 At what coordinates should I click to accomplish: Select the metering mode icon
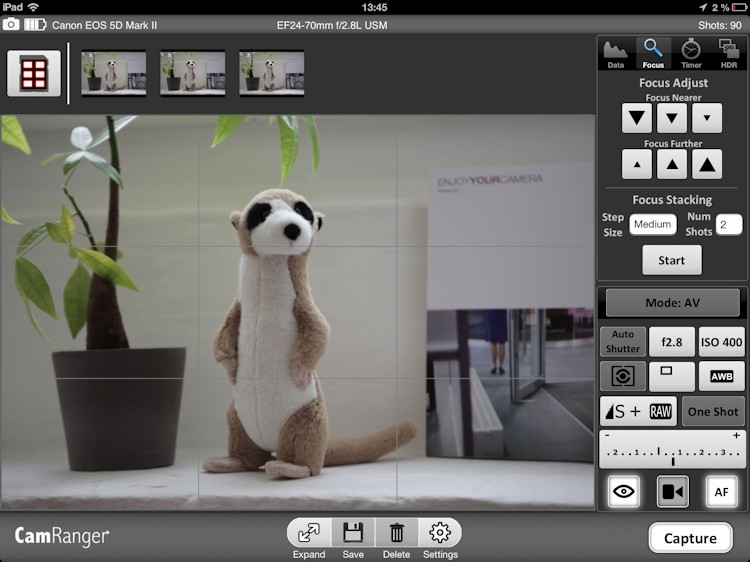coord(623,376)
